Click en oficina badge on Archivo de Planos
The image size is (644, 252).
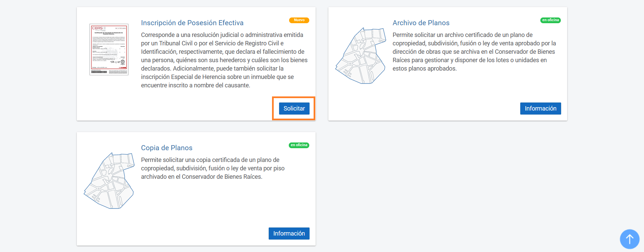550,20
